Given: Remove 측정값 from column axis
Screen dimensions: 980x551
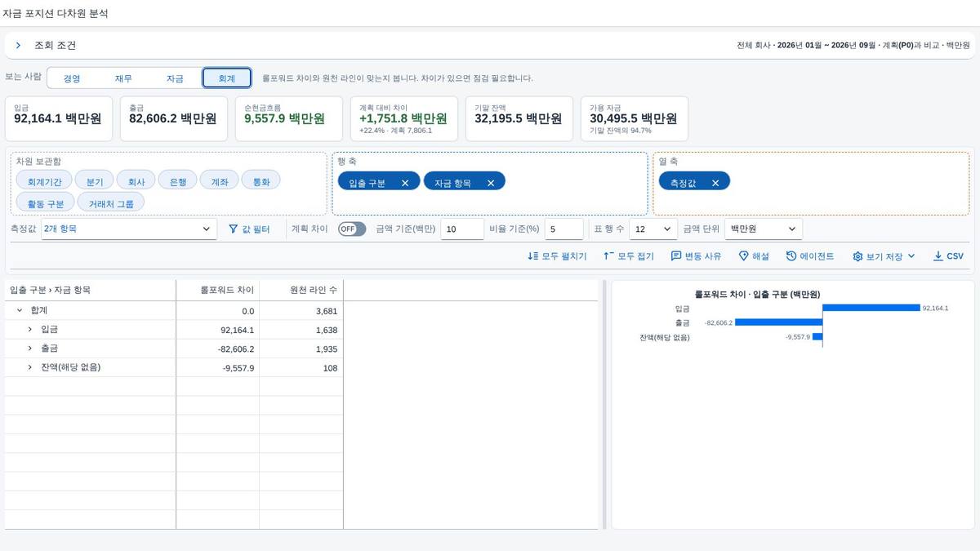Looking at the screenshot, I should pyautogui.click(x=715, y=184).
